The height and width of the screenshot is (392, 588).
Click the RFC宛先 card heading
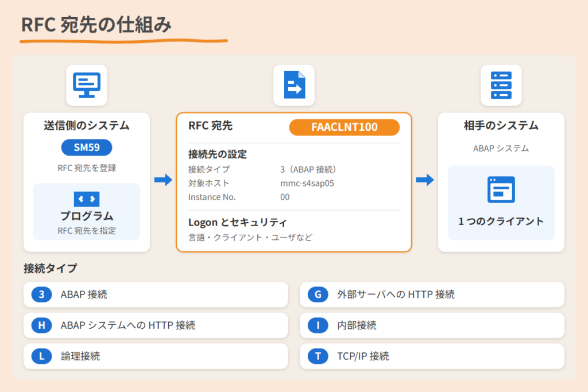coord(210,126)
